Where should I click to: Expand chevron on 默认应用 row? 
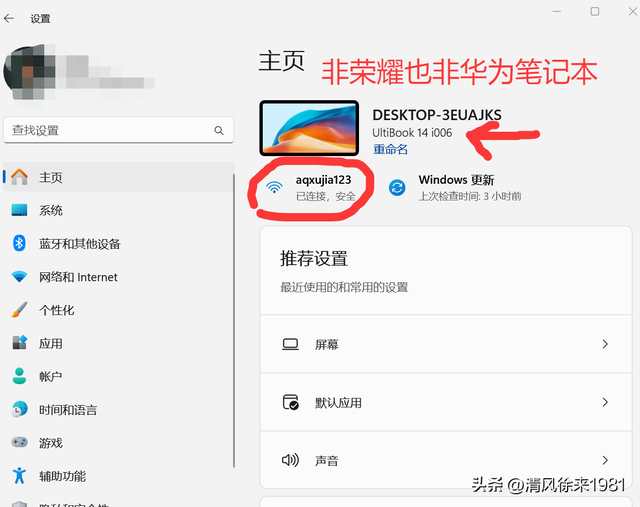coord(605,402)
